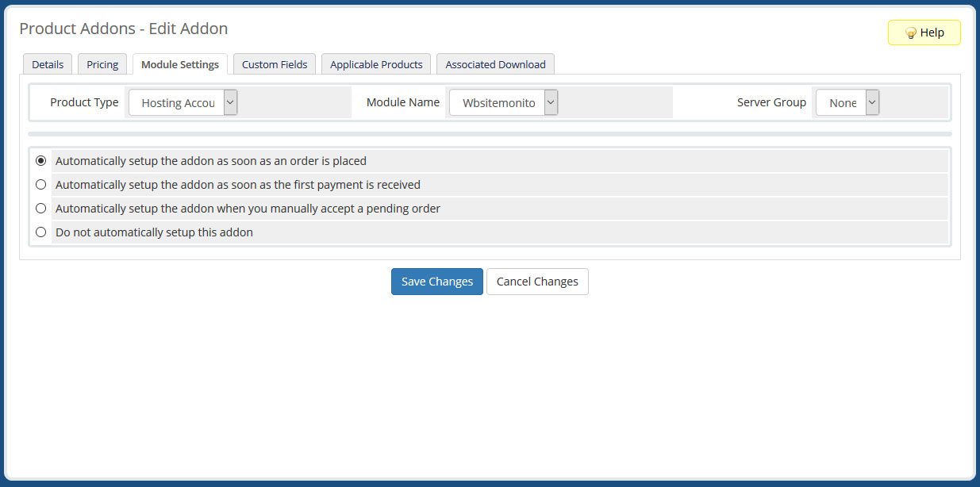980x487 pixels.
Task: Click the Help button
Action: (x=924, y=33)
